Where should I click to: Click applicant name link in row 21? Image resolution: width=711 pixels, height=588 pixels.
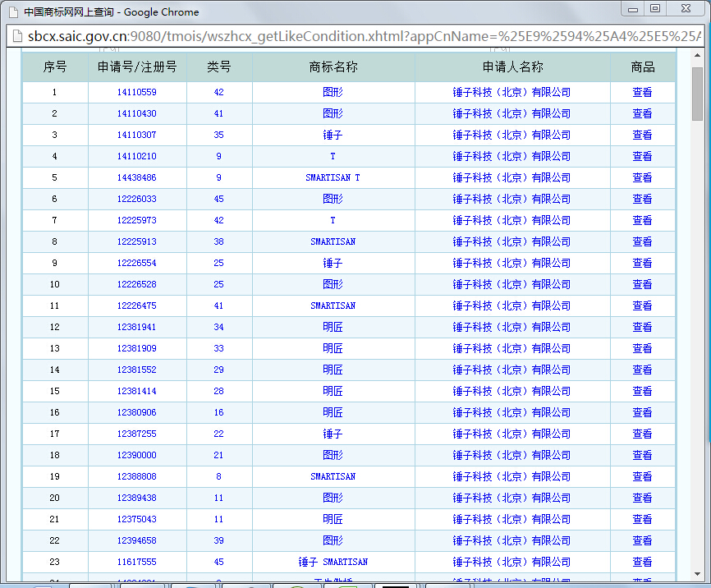[511, 518]
